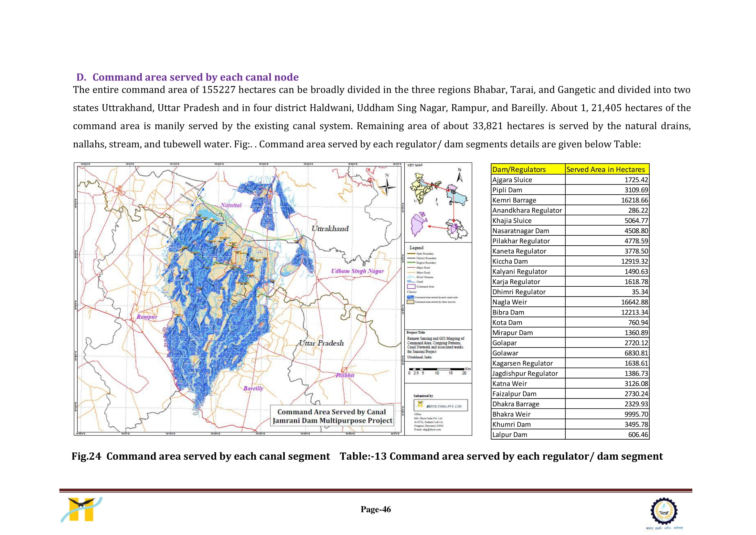
Task: Click the 'Kaneta Regulator' cell
Action: point(528,251)
